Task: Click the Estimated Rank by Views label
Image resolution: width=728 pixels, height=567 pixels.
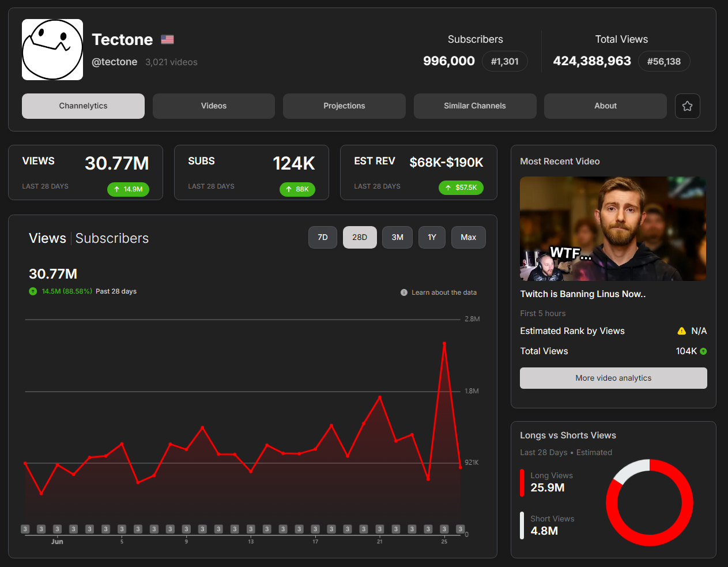Action: tap(572, 331)
